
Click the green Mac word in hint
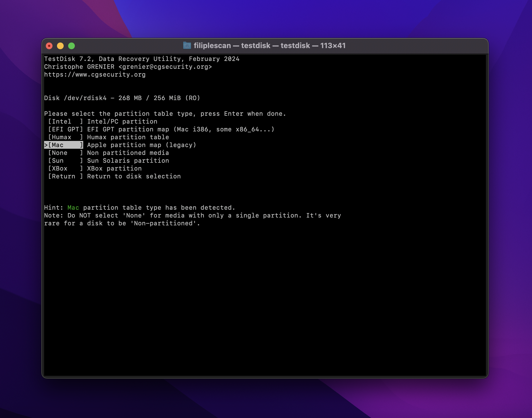click(x=73, y=208)
